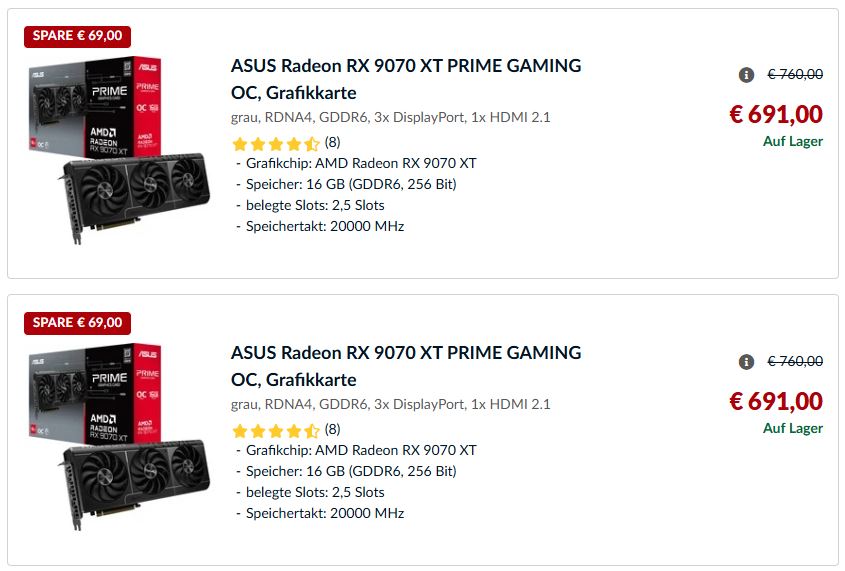Click the € 691,00 price in the top listing
Image resolution: width=845 pixels, height=571 pixels.
pyautogui.click(x=776, y=115)
